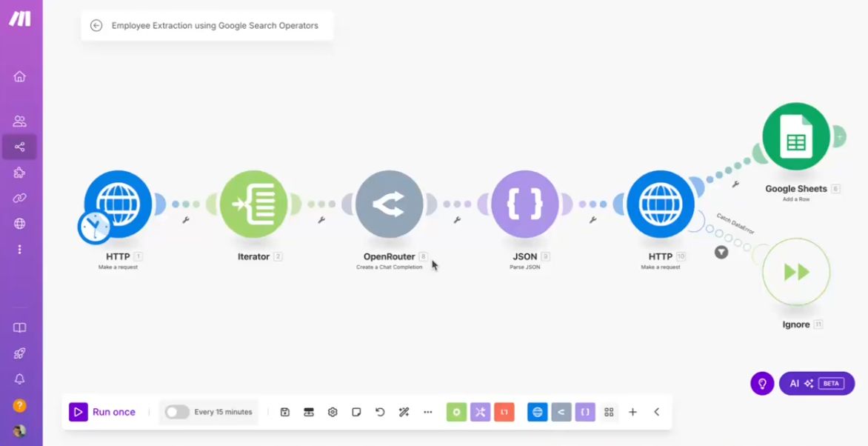Click the Catch DataError route label
868x446 pixels.
[735, 224]
